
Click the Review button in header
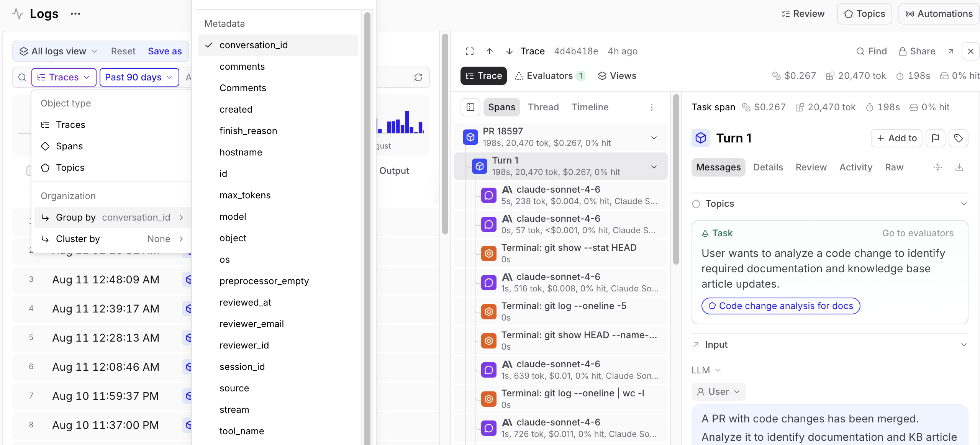pyautogui.click(x=803, y=14)
